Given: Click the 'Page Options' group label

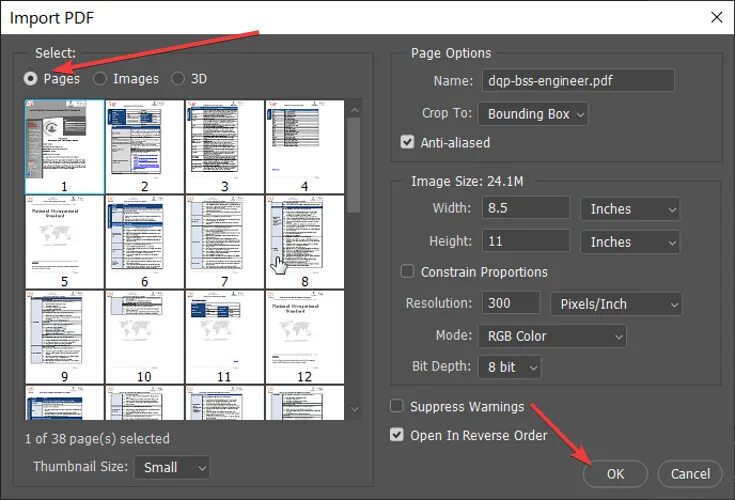Looking at the screenshot, I should (x=451, y=53).
